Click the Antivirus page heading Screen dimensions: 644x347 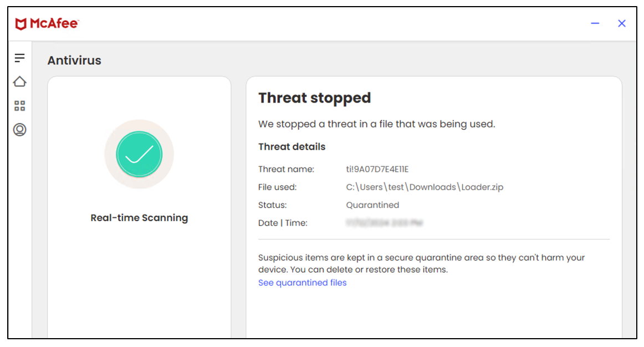(x=74, y=60)
